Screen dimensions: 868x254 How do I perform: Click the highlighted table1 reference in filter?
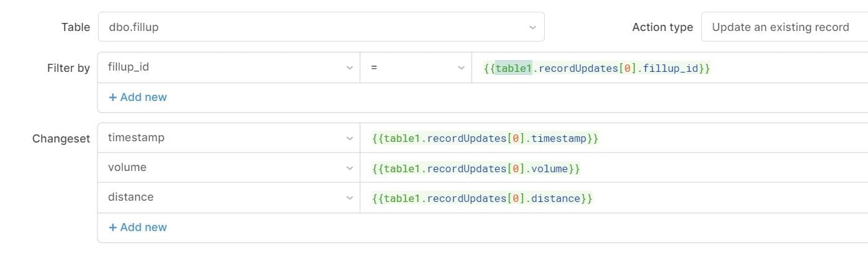pos(514,68)
